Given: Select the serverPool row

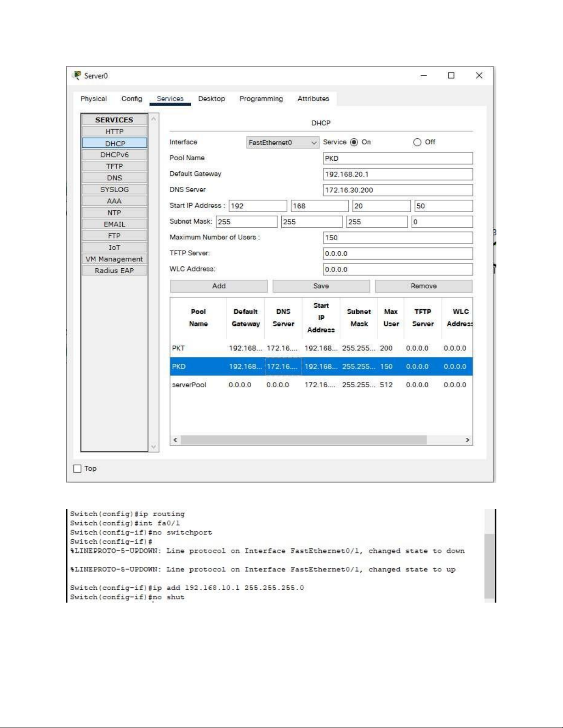Looking at the screenshot, I should coord(321,385).
